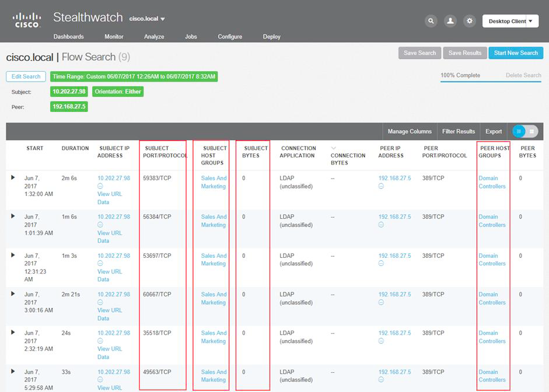Sort by the DURATION column header
This screenshot has height=392, width=549.
tap(75, 148)
